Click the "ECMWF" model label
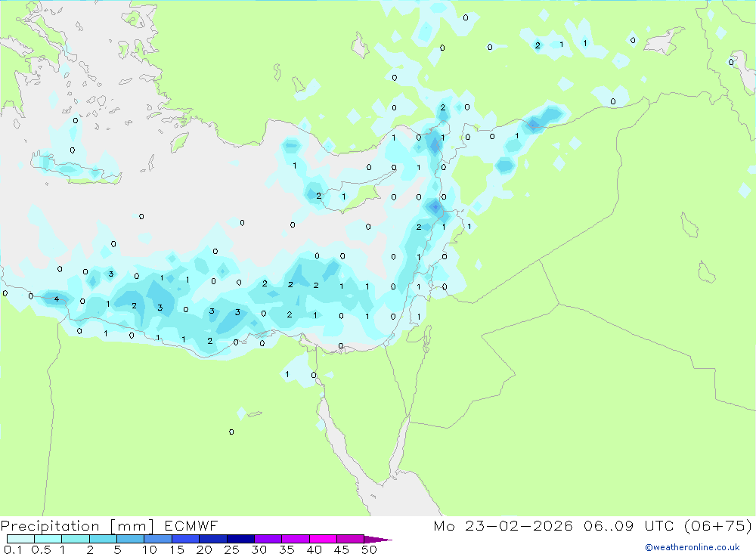The image size is (756, 554). 191,525
